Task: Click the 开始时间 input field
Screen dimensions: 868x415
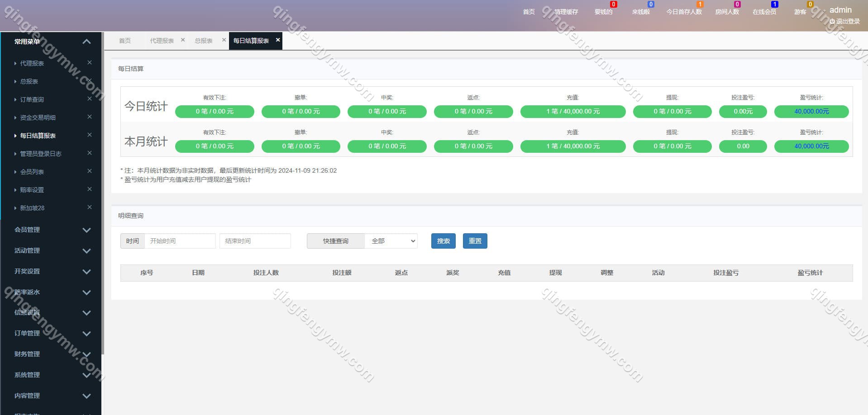Action: (180, 241)
